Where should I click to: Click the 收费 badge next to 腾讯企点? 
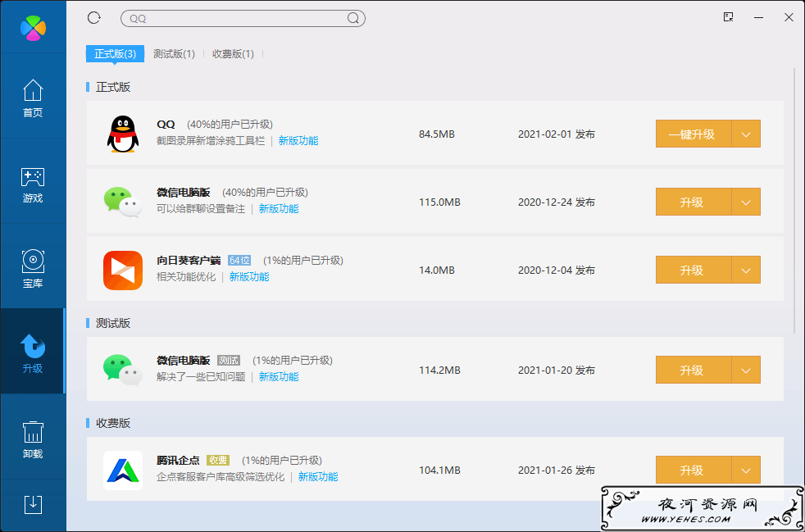tap(218, 460)
